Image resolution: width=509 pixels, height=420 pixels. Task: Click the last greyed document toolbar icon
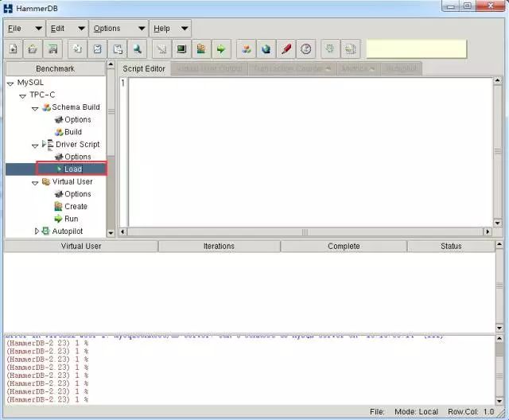point(350,49)
